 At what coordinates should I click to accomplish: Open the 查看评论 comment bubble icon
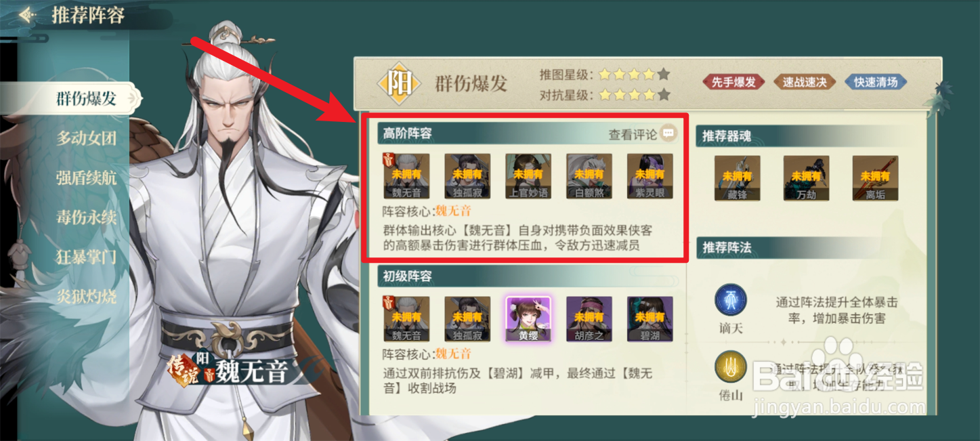tap(668, 133)
